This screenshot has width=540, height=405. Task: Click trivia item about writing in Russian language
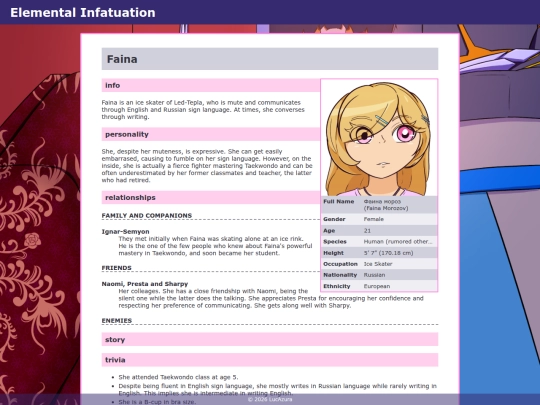278,390
